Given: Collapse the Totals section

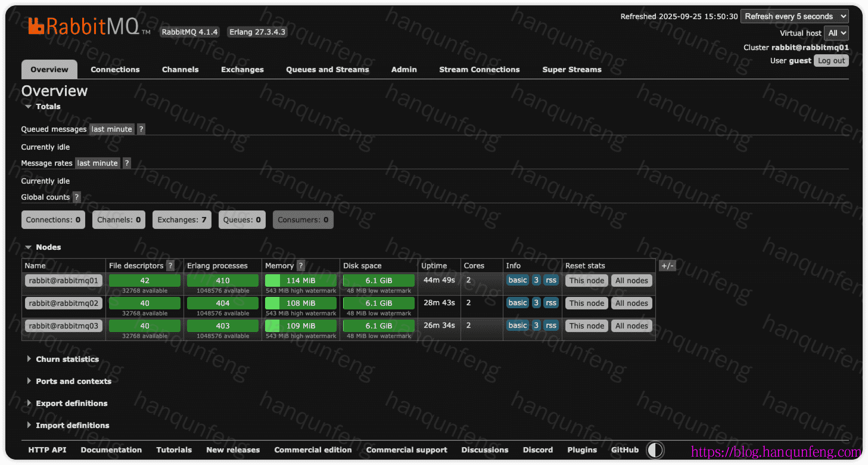Looking at the screenshot, I should point(42,107).
